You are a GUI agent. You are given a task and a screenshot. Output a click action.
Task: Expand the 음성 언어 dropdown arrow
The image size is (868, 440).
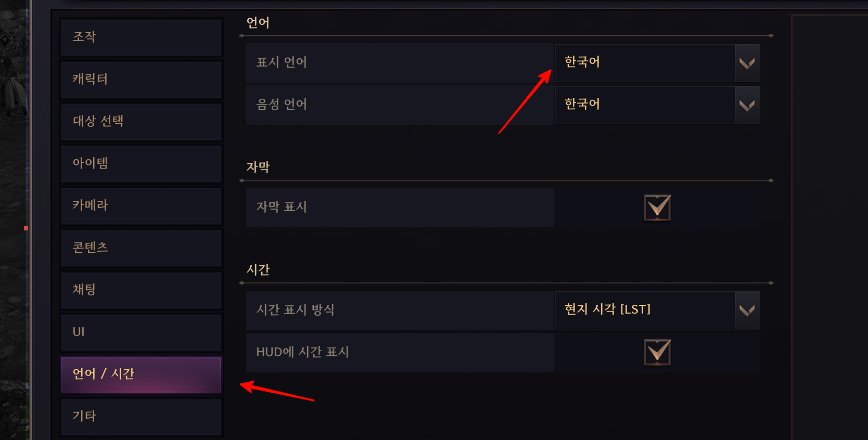tap(747, 105)
